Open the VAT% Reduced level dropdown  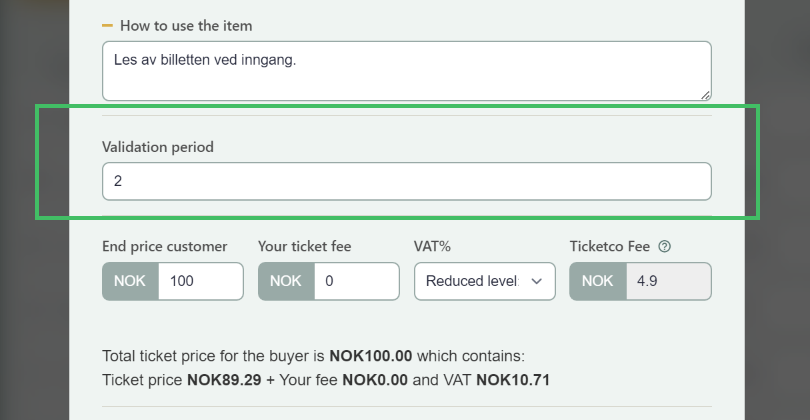(485, 281)
